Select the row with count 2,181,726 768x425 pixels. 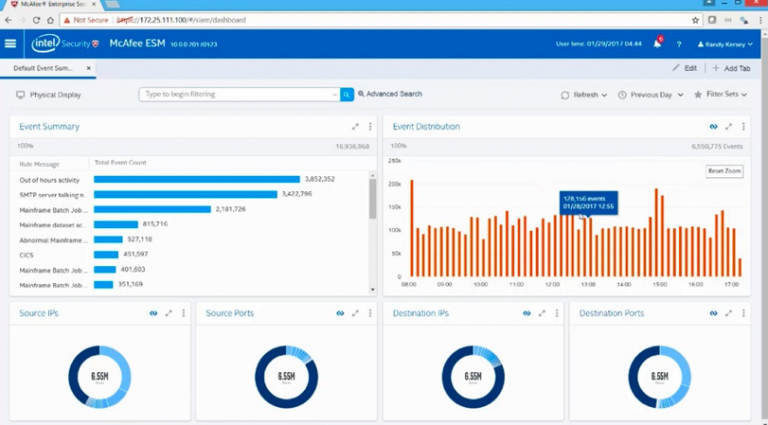click(x=189, y=210)
